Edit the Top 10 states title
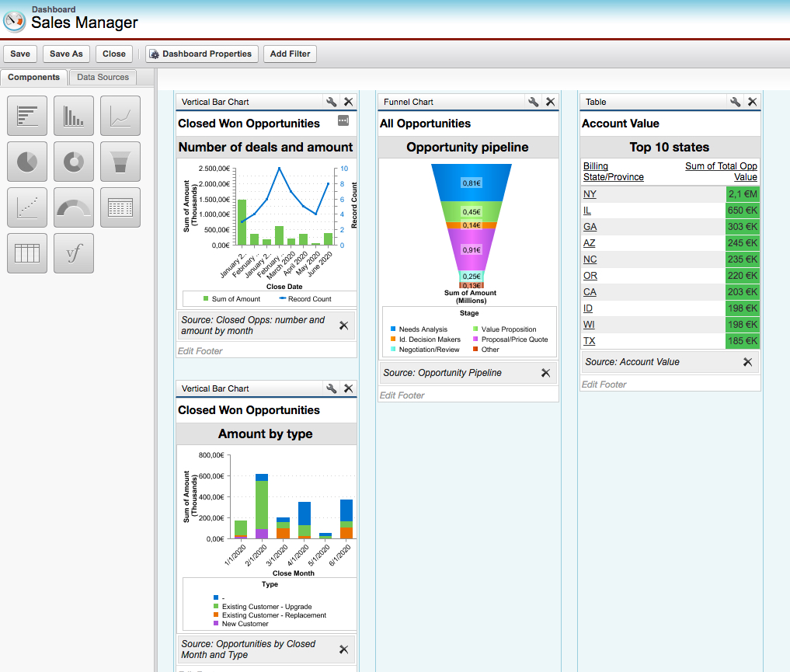Viewport: 790px width, 672px height. [x=670, y=147]
